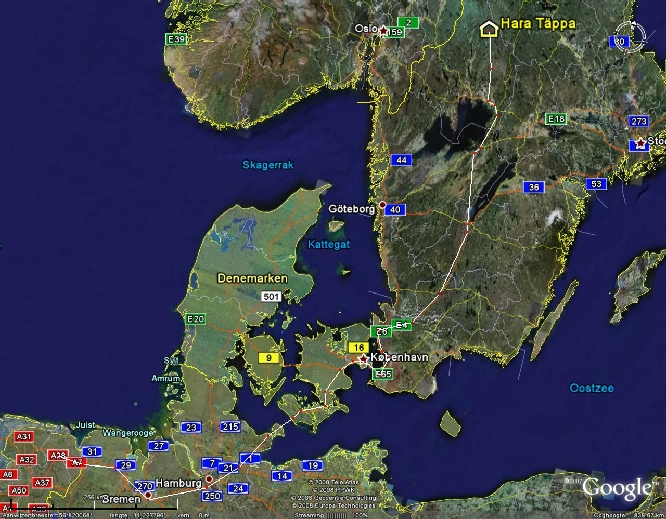Click the Hamburg city dot marker

210,479
